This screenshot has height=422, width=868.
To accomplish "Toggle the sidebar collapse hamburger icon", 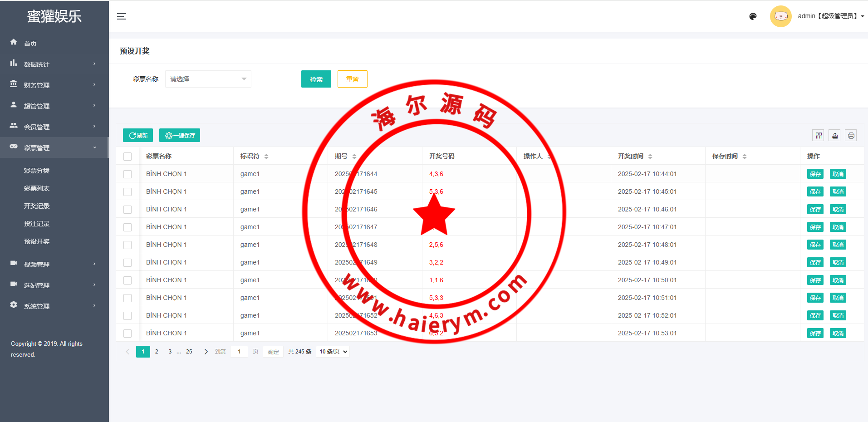I will pyautogui.click(x=121, y=16).
